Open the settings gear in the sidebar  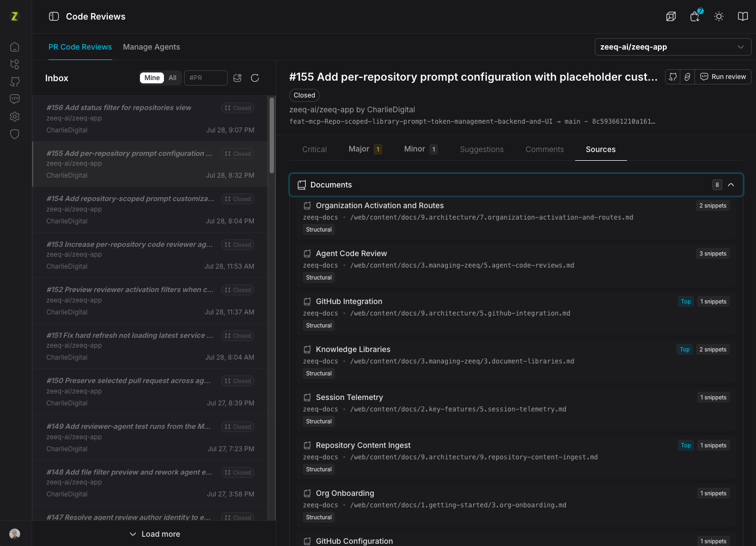pos(15,117)
